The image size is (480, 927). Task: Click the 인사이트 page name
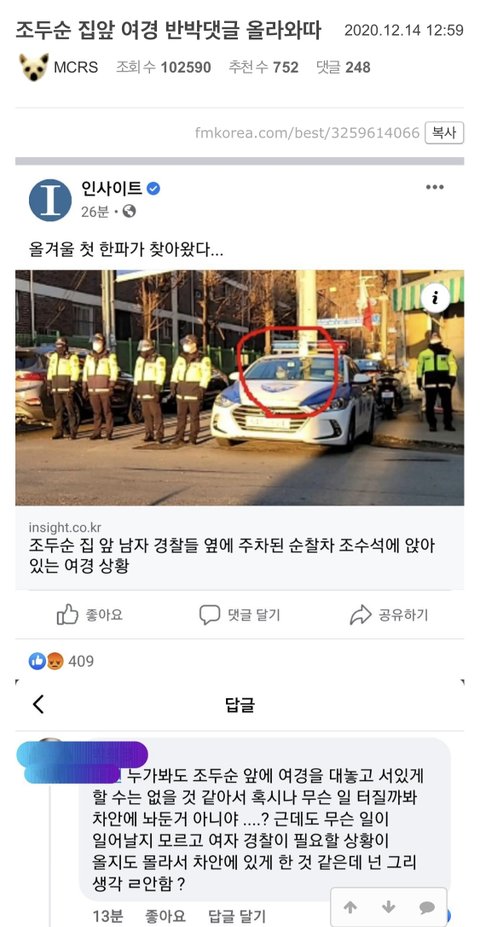tap(112, 189)
